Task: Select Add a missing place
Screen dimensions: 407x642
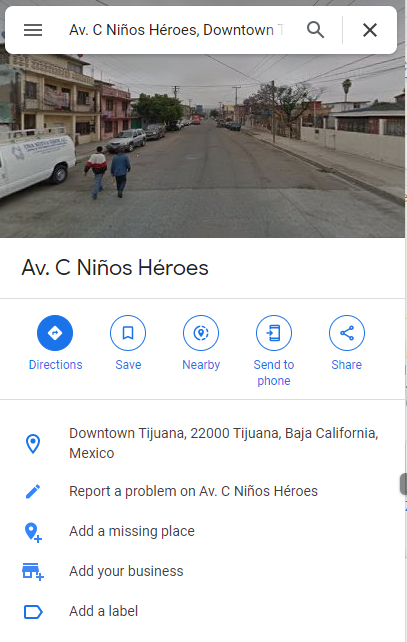Action: pos(132,531)
